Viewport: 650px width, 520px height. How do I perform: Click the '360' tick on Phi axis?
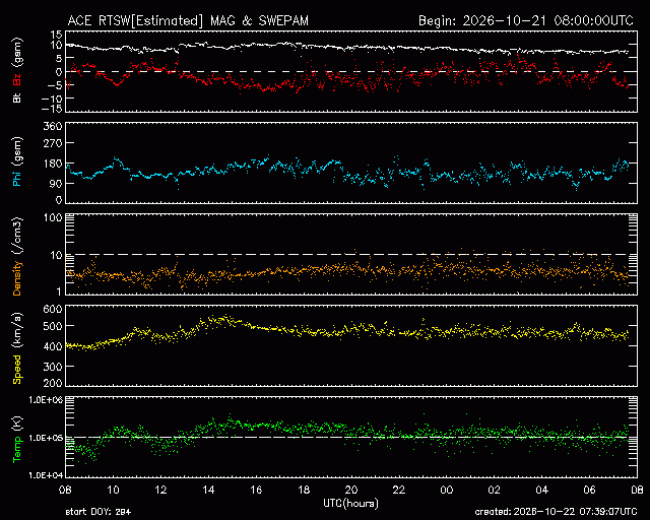click(x=53, y=126)
